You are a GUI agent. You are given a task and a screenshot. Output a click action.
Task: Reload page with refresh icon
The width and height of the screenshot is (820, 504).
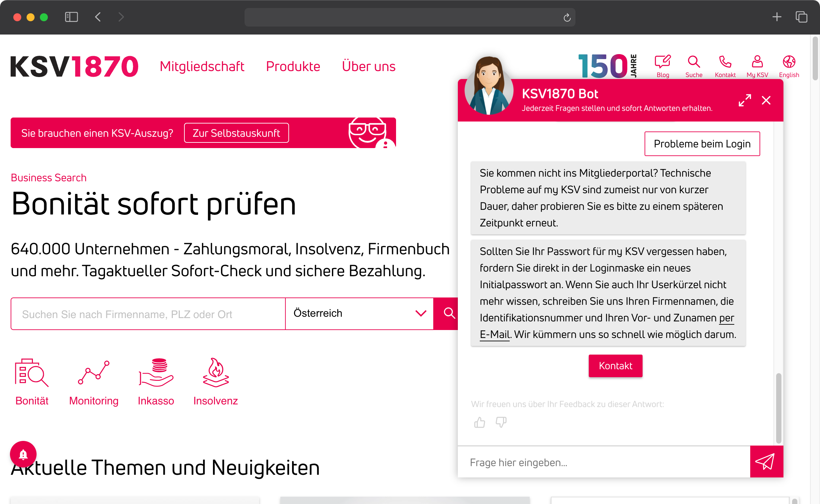pos(566,17)
